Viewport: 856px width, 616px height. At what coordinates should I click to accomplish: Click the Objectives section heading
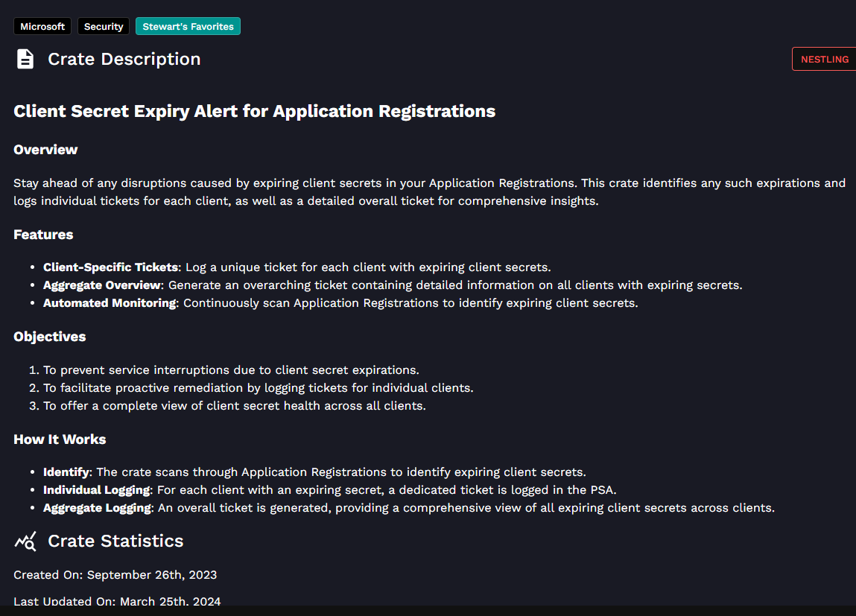[50, 336]
